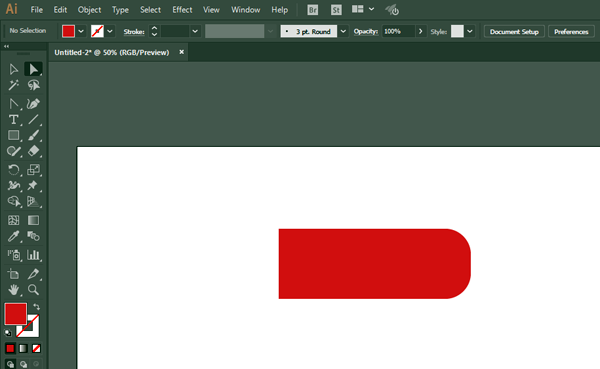The image size is (600, 369).
Task: Pick the Paintbrush tool
Action: tap(33, 136)
